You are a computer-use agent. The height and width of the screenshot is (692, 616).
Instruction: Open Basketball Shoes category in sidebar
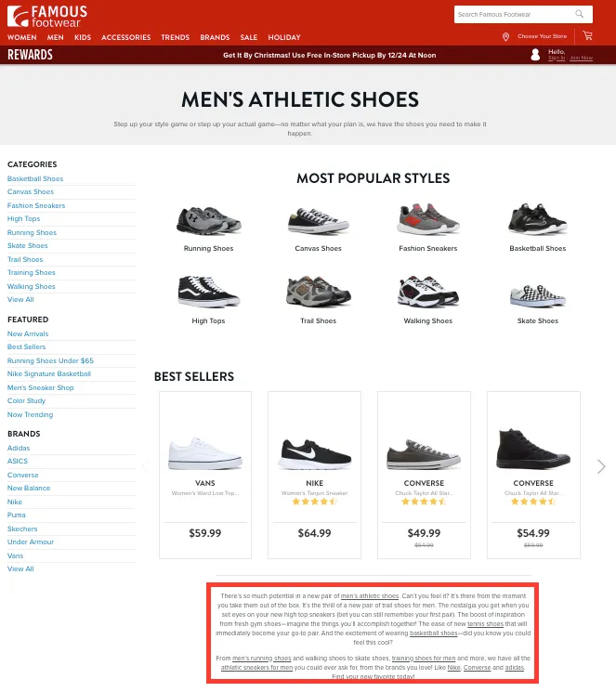coord(35,178)
